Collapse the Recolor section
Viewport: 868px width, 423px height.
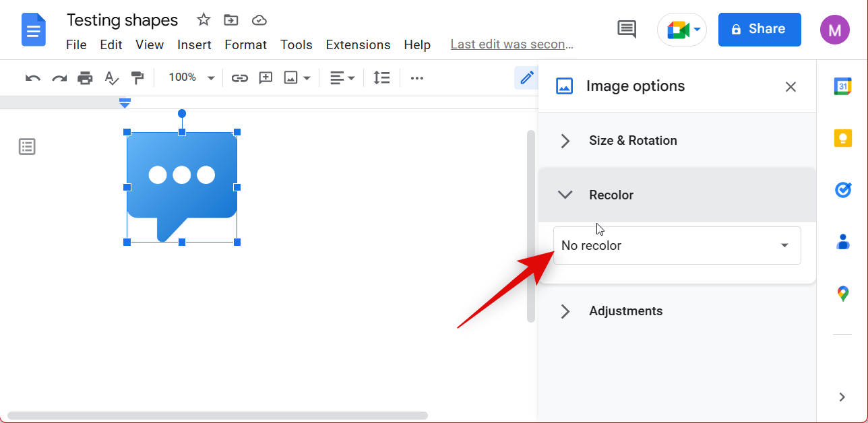point(677,195)
